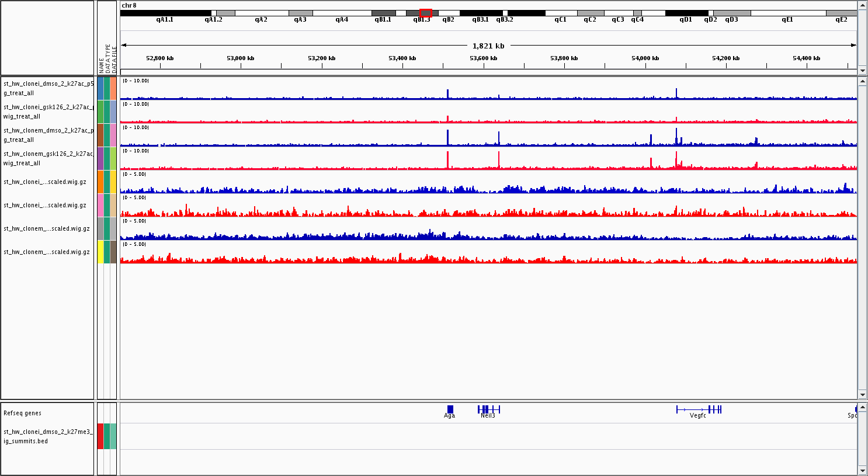Click the yellow attribute swatch of the last wig track

100,252
